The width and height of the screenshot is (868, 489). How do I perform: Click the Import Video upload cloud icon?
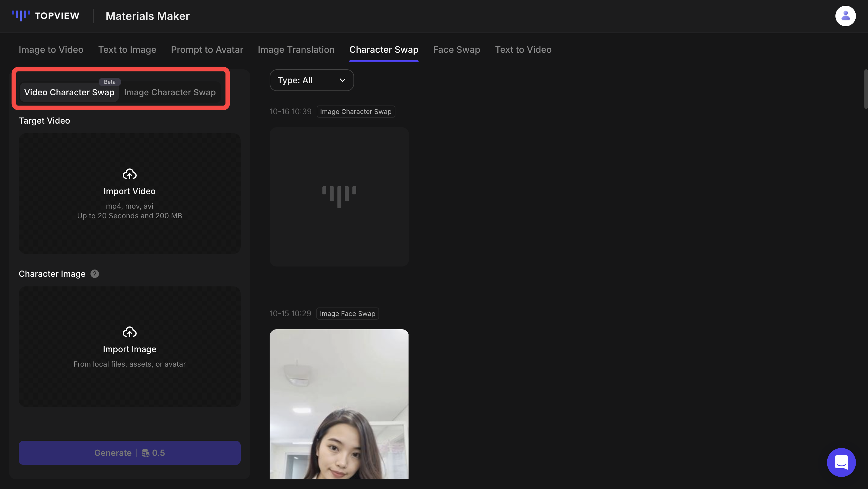129,174
